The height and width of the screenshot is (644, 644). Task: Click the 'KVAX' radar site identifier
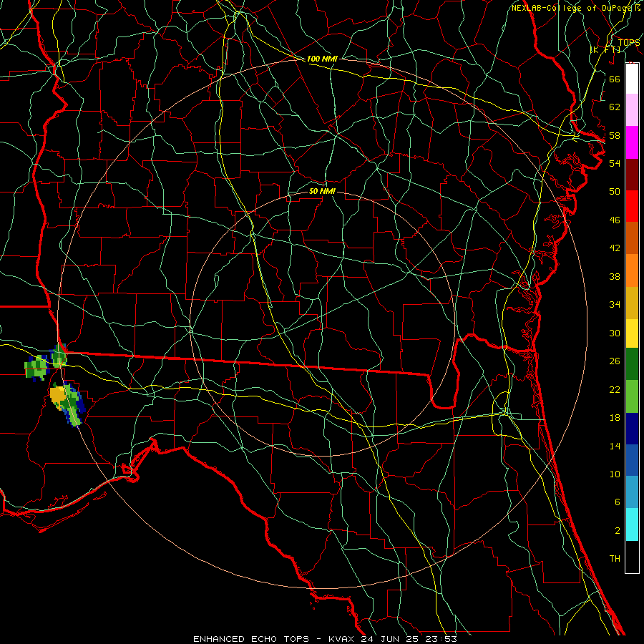coord(343,639)
